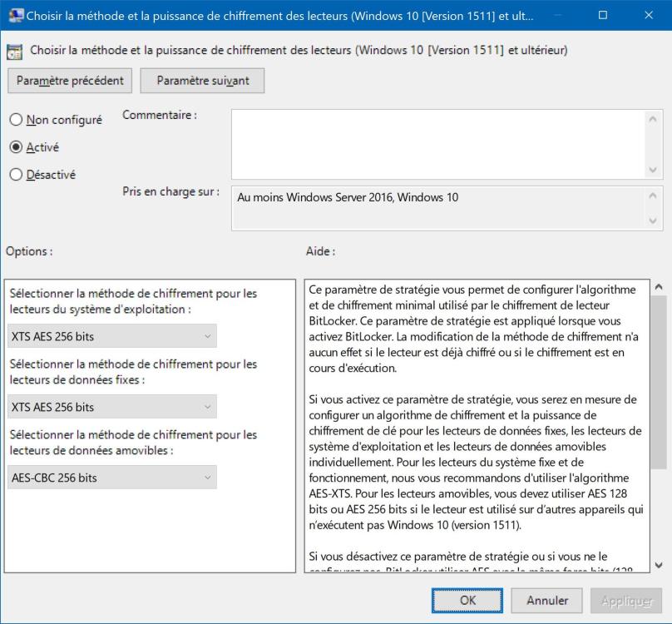The image size is (672, 624).
Task: Maximize the policy settings window
Action: (603, 15)
